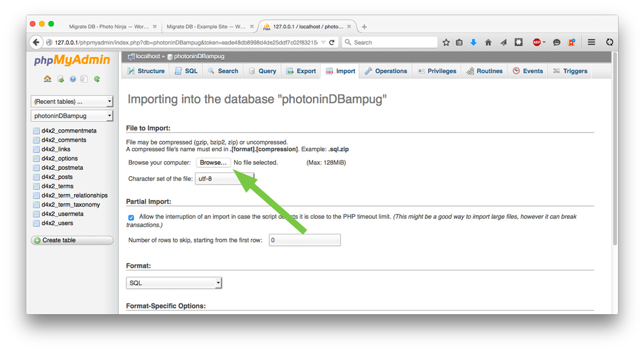
Task: Select the Import tab
Action: click(x=341, y=71)
